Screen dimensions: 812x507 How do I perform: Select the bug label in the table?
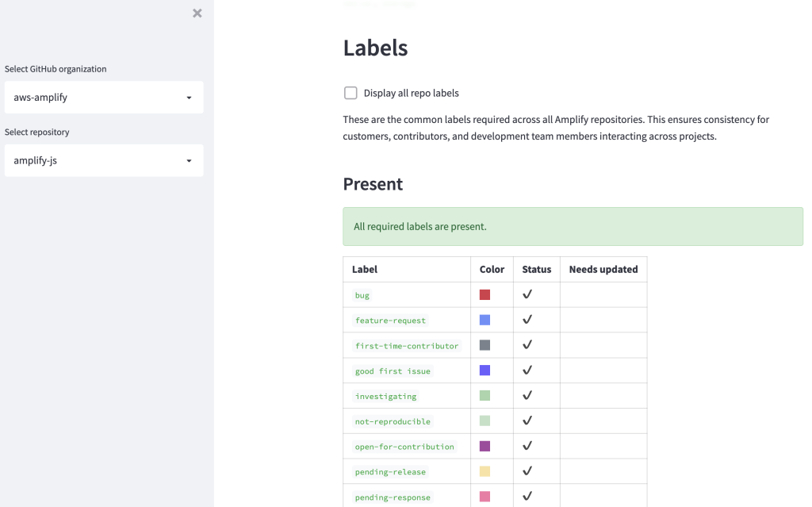[x=362, y=295]
